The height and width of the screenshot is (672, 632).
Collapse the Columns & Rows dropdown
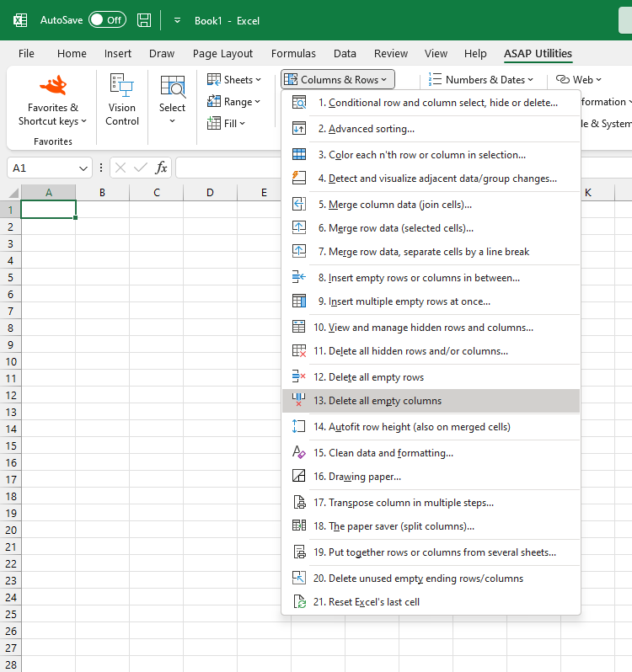338,80
